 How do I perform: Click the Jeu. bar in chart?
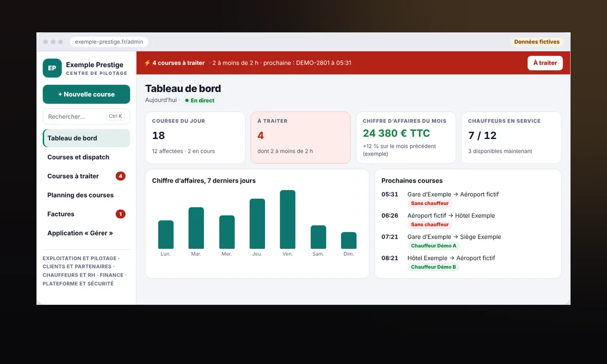[257, 223]
